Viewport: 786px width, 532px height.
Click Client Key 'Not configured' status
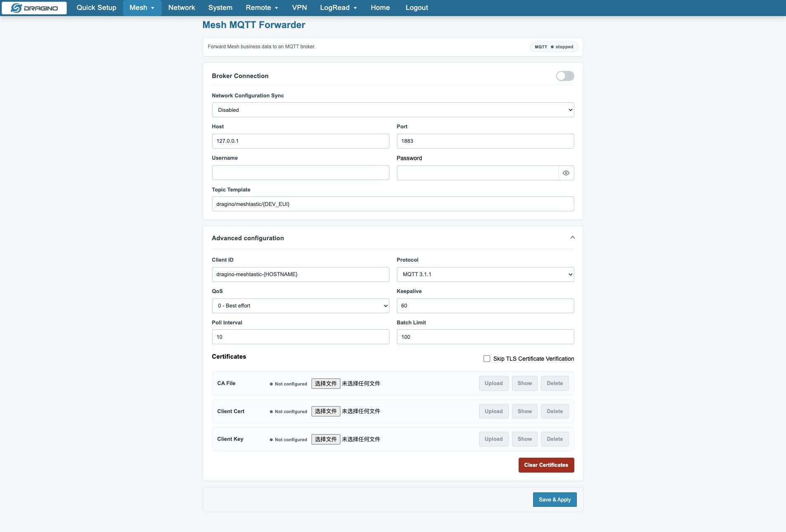pos(288,440)
